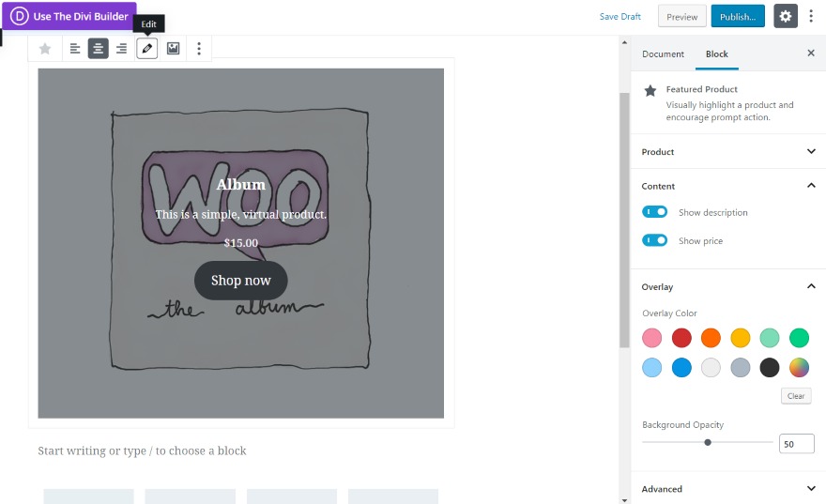The image size is (826, 504).
Task: Select center text alignment icon
Action: click(98, 49)
